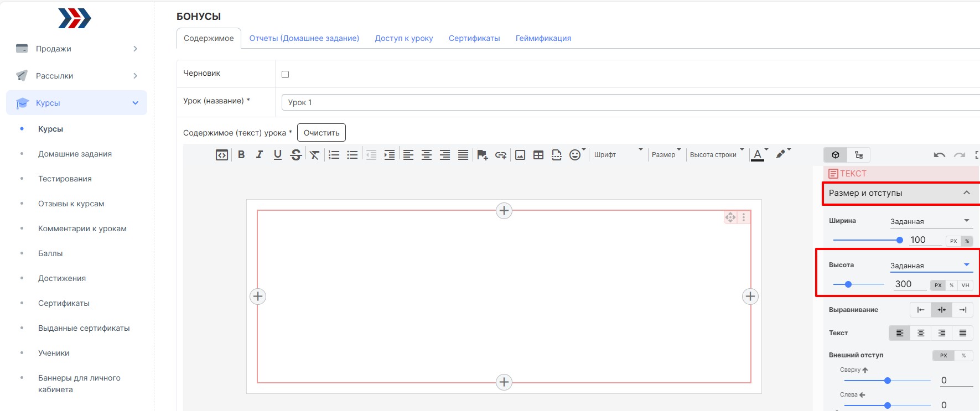Open the emoji picker
Image resolution: width=980 pixels, height=411 pixels.
(x=575, y=155)
